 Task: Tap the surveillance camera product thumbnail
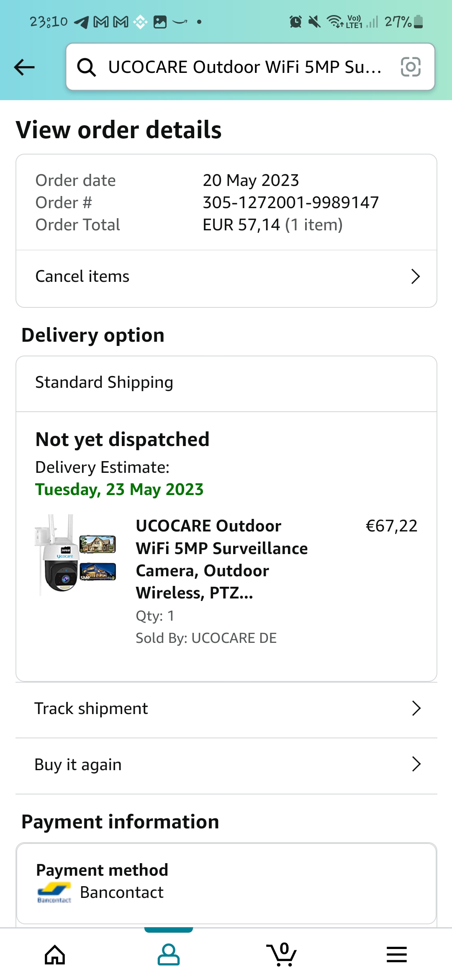(x=76, y=554)
